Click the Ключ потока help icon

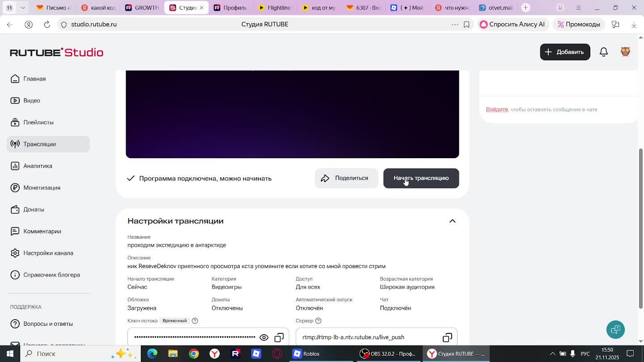195,321
